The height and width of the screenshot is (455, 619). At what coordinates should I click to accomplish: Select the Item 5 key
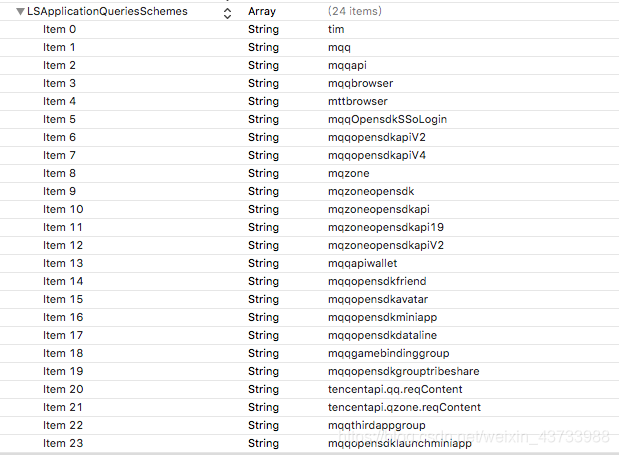(59, 120)
